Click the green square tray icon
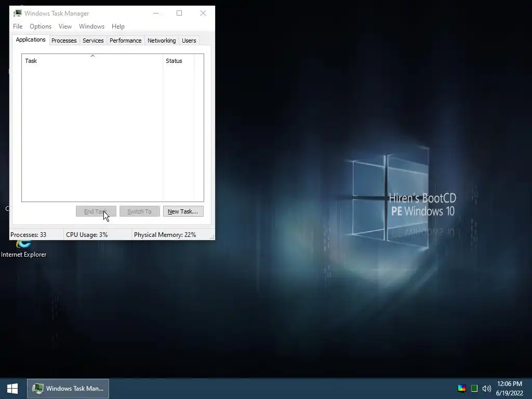Viewport: 532px width, 399px height. click(474, 389)
